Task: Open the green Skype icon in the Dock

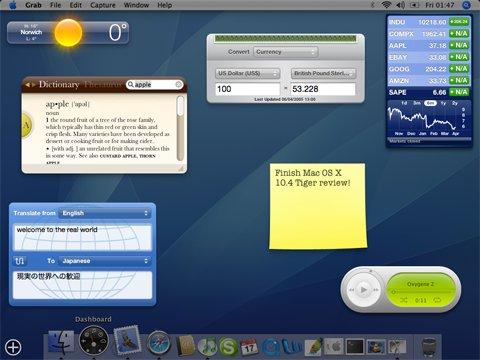Action: [x=228, y=347]
